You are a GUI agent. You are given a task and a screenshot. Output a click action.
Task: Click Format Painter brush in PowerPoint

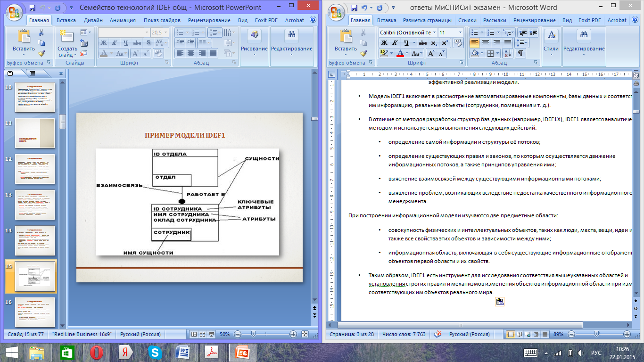41,53
